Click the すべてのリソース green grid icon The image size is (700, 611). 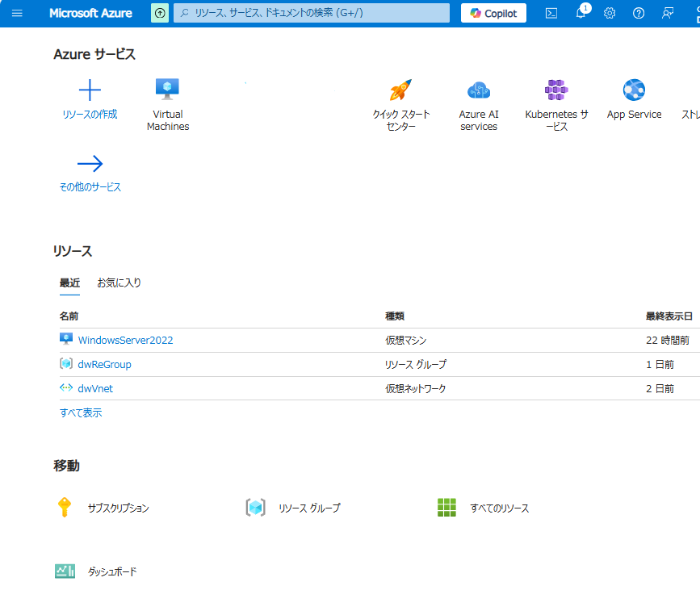(446, 508)
